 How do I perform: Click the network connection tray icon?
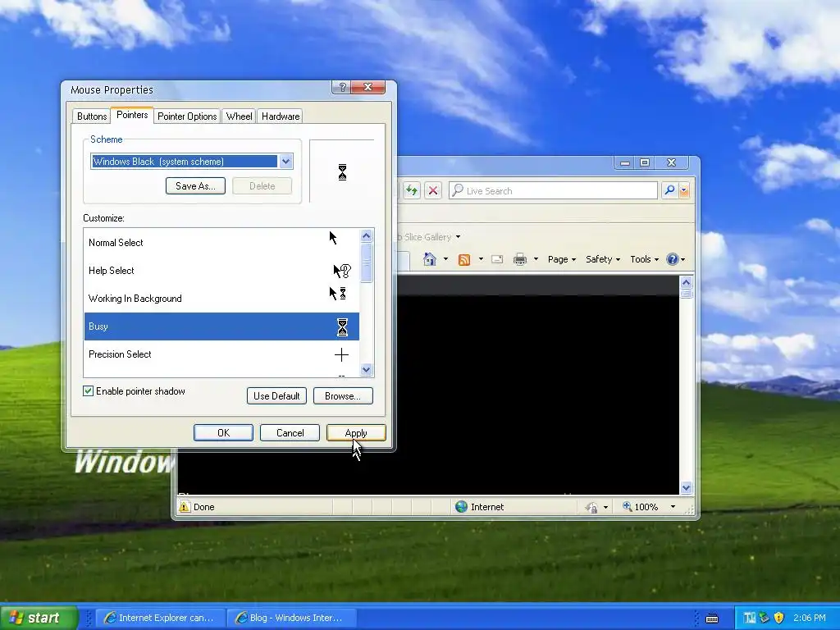764,618
